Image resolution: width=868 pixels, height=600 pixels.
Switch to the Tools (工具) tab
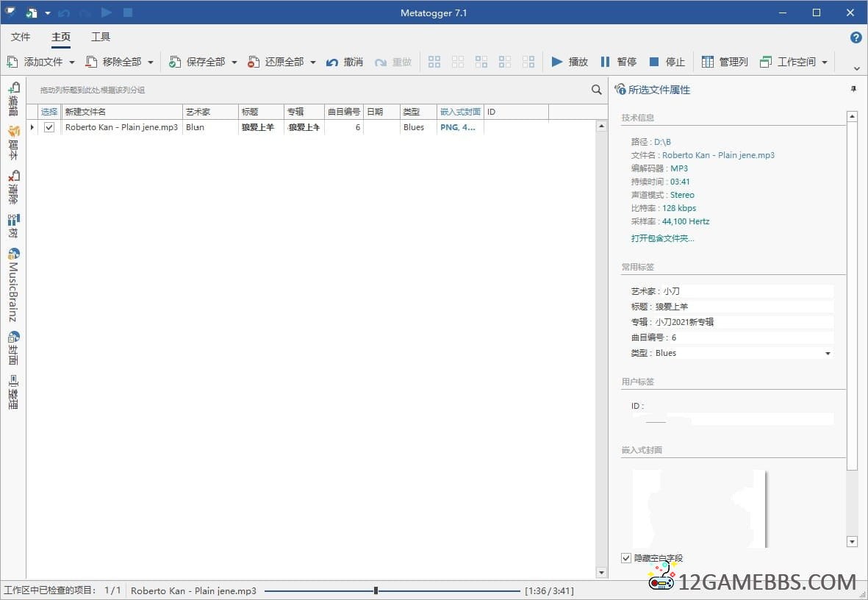101,37
